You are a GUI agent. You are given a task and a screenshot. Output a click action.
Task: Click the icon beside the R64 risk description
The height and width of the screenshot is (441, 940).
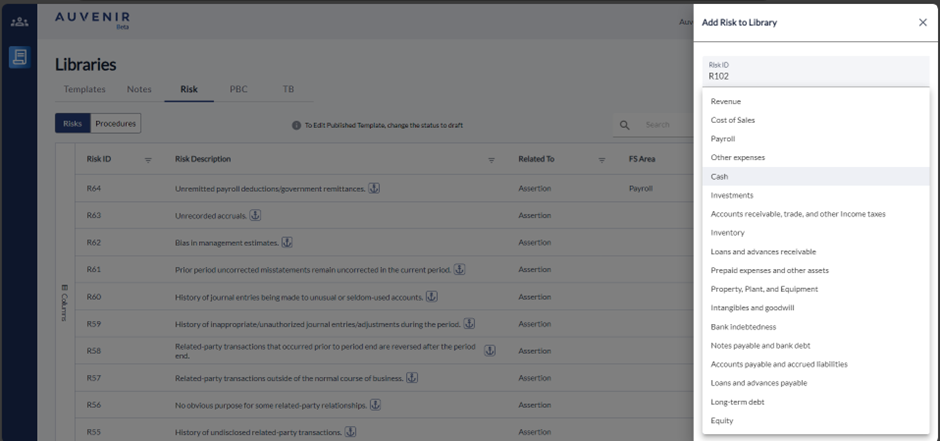coord(374,188)
